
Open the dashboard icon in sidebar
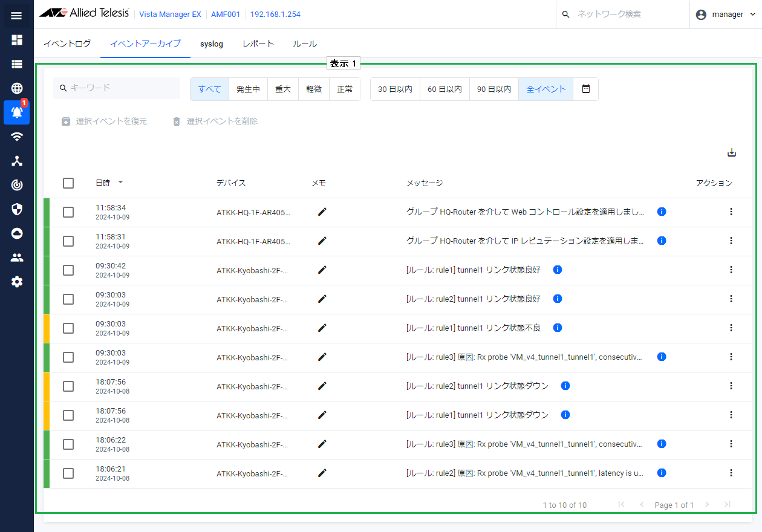[17, 40]
